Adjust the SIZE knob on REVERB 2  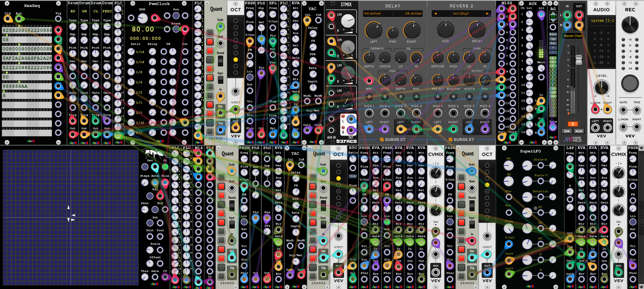(446, 30)
